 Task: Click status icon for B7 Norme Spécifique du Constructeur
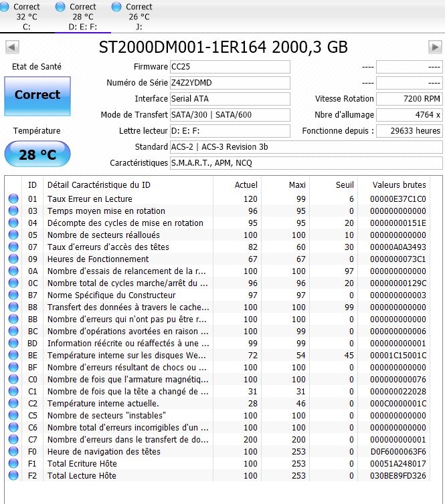(13, 295)
